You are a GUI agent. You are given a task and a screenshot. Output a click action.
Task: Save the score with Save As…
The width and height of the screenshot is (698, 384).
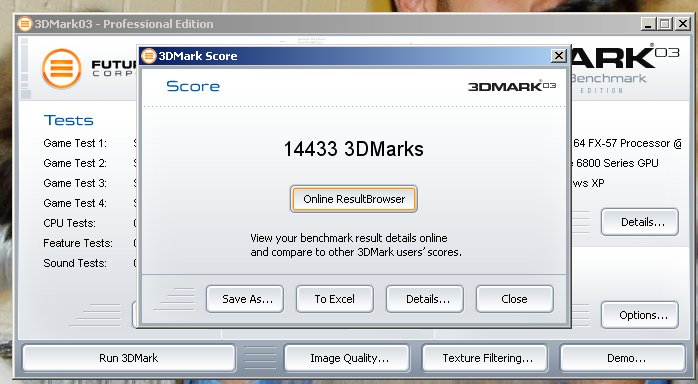click(245, 299)
